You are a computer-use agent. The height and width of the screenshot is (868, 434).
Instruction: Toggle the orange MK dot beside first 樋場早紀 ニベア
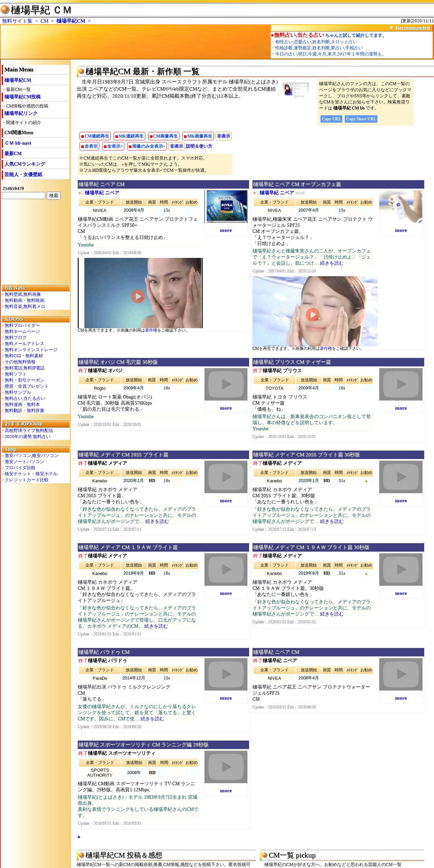tap(80, 193)
